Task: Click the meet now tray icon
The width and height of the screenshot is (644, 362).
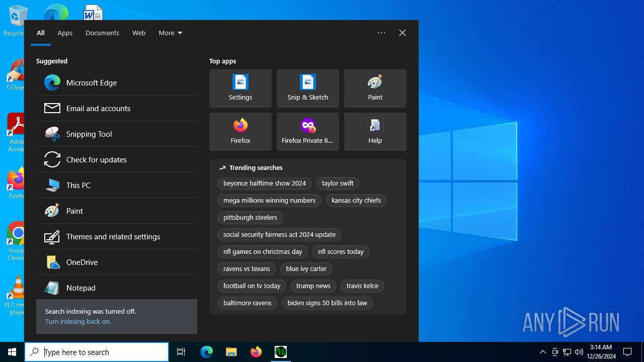Action: (555, 352)
